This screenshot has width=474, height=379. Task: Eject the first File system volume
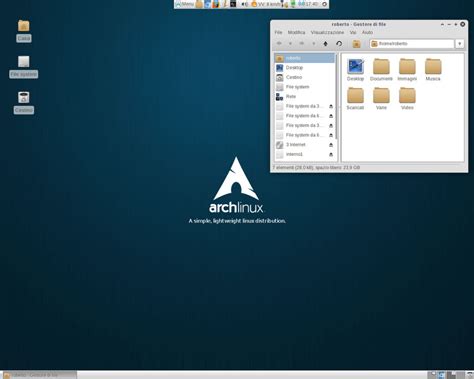click(331, 106)
